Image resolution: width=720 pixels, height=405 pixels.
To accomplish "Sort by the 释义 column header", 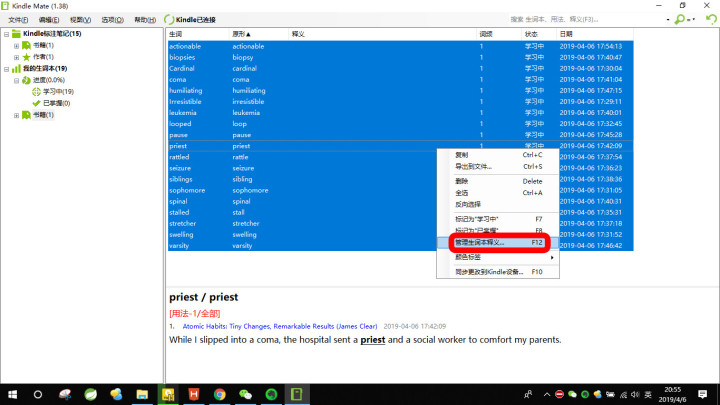I will [382, 34].
